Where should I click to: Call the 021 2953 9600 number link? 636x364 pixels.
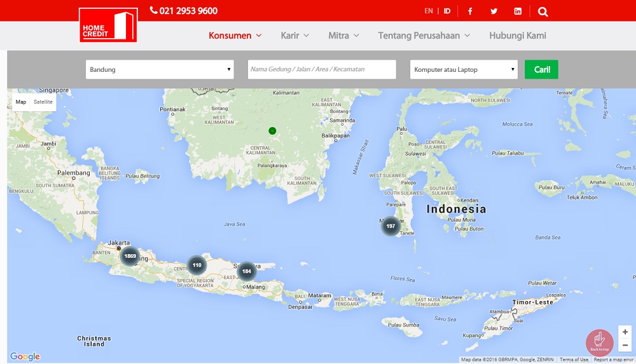pos(188,11)
